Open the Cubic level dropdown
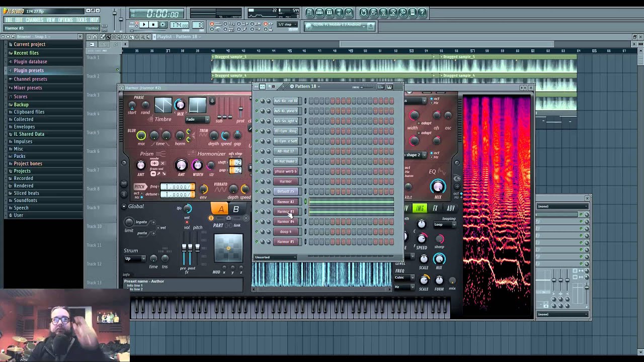 (405, 278)
